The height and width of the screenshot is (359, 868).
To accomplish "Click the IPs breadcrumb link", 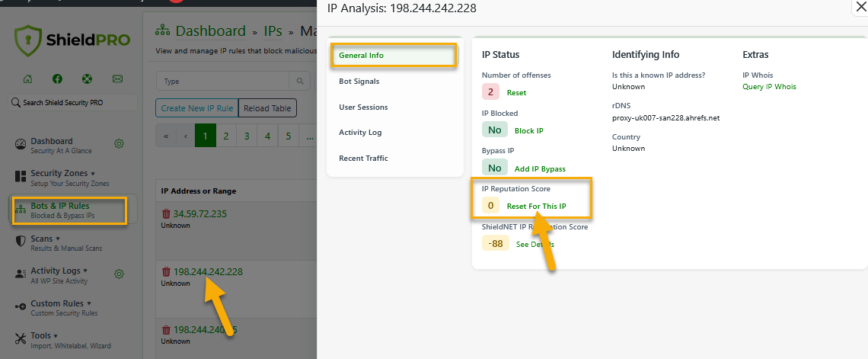I will coord(273,31).
